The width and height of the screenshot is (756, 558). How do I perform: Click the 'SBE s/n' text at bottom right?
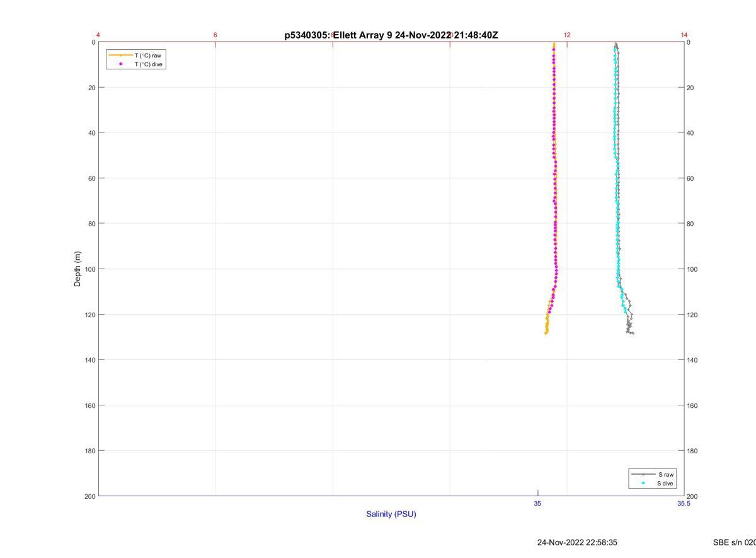(735, 542)
